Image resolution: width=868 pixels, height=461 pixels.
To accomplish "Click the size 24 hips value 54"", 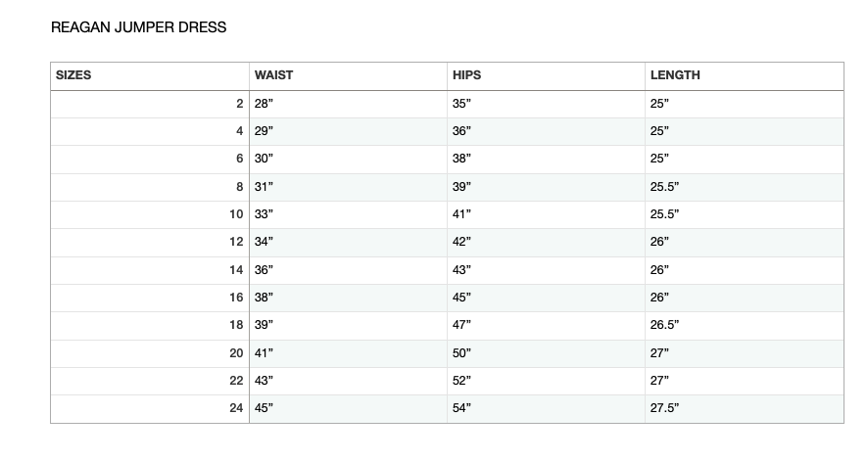I will [x=461, y=408].
